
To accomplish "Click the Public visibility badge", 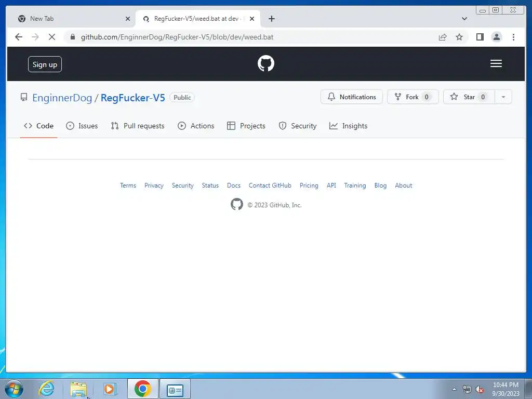I will coord(182,97).
